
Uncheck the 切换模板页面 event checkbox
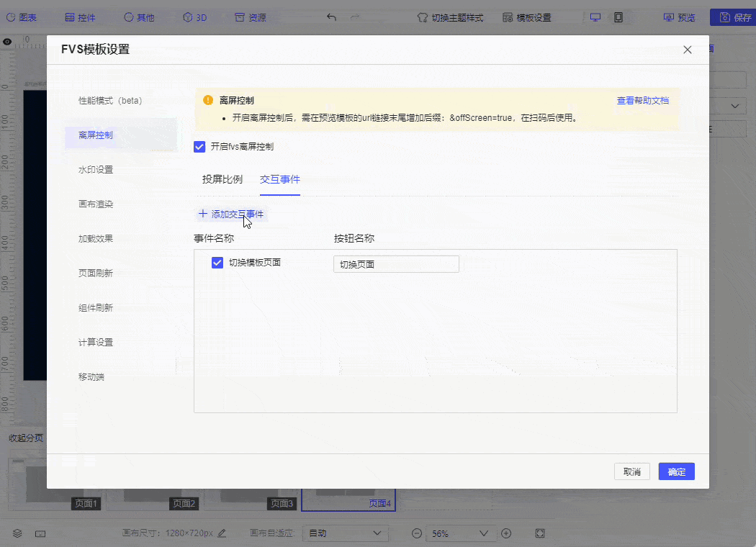tap(217, 263)
